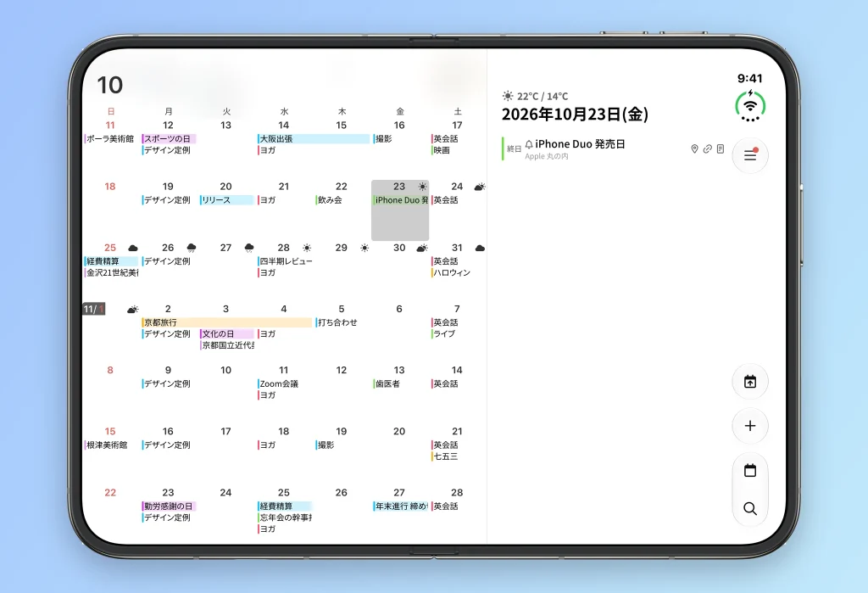Open the 撮影 event on November 19
The width and height of the screenshot is (868, 593).
(x=325, y=445)
